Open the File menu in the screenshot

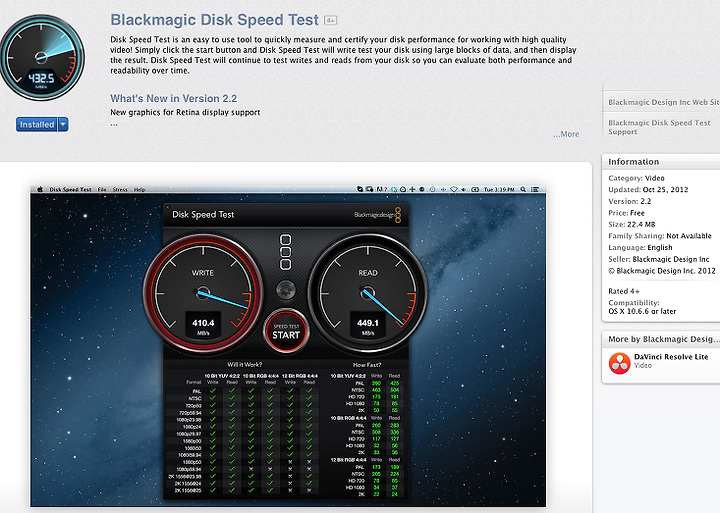pyautogui.click(x=102, y=189)
